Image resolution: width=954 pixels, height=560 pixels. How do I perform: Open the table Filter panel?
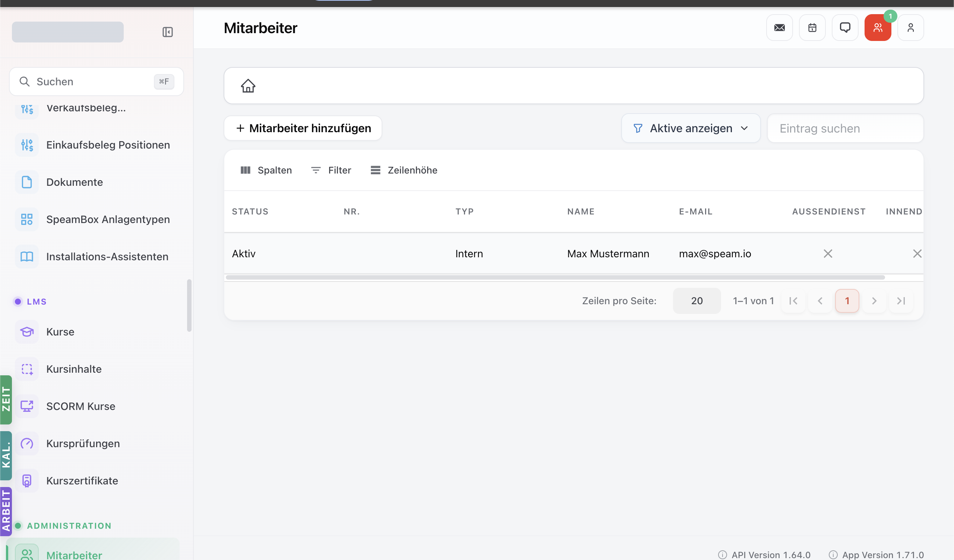click(331, 170)
